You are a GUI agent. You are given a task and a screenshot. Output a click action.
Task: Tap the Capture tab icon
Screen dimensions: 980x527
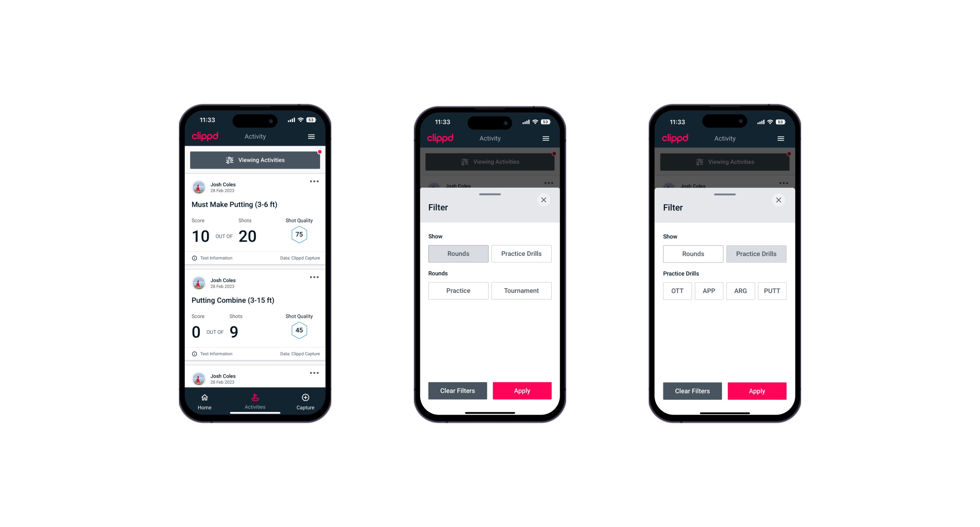tap(305, 398)
